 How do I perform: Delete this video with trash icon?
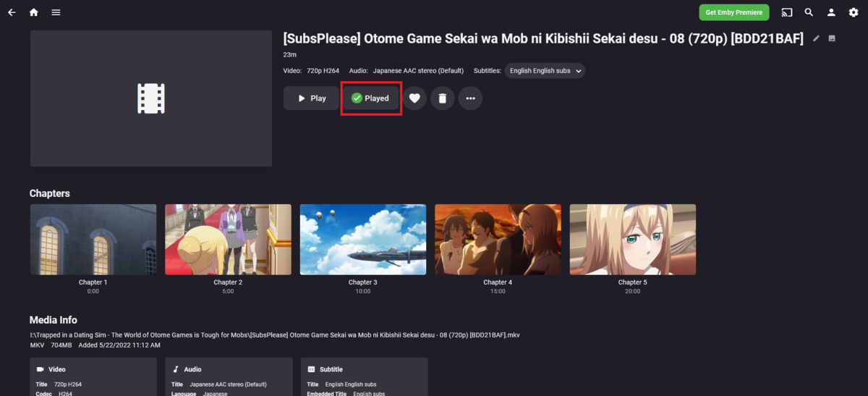coord(443,98)
